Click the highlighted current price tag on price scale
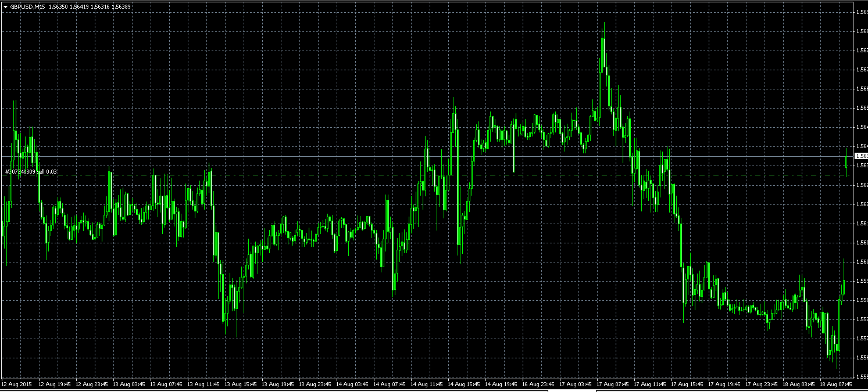The image size is (868, 392). (861, 156)
